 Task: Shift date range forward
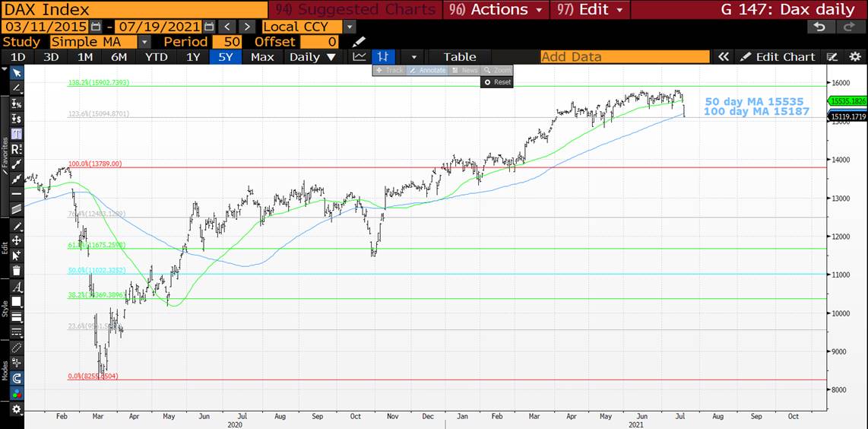point(247,26)
